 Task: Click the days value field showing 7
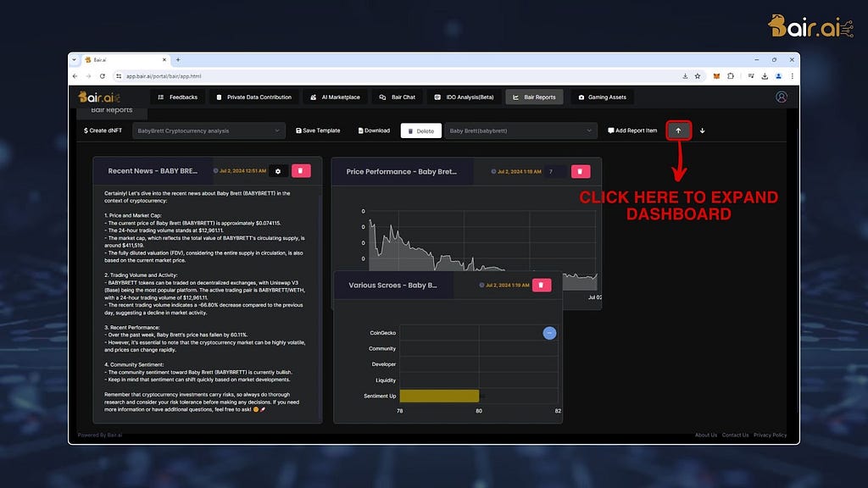pyautogui.click(x=555, y=171)
